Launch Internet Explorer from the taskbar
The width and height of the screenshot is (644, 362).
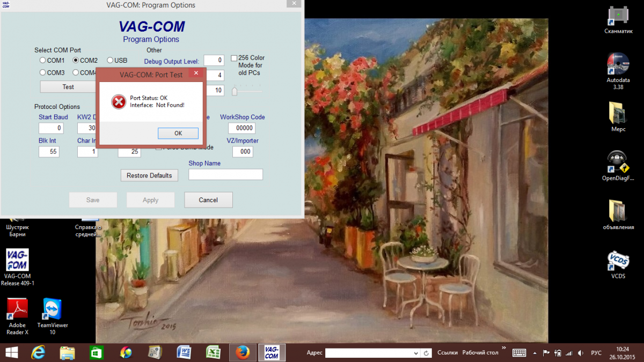pyautogui.click(x=39, y=352)
